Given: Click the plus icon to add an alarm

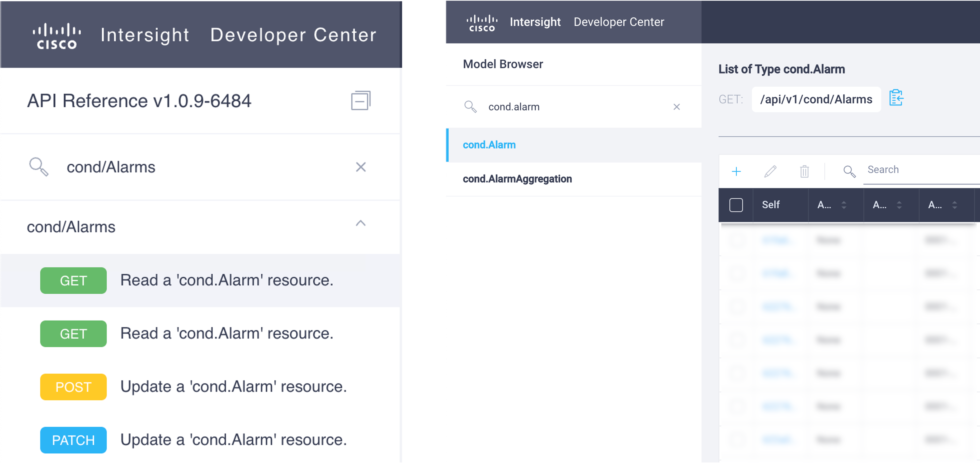Looking at the screenshot, I should pyautogui.click(x=736, y=171).
